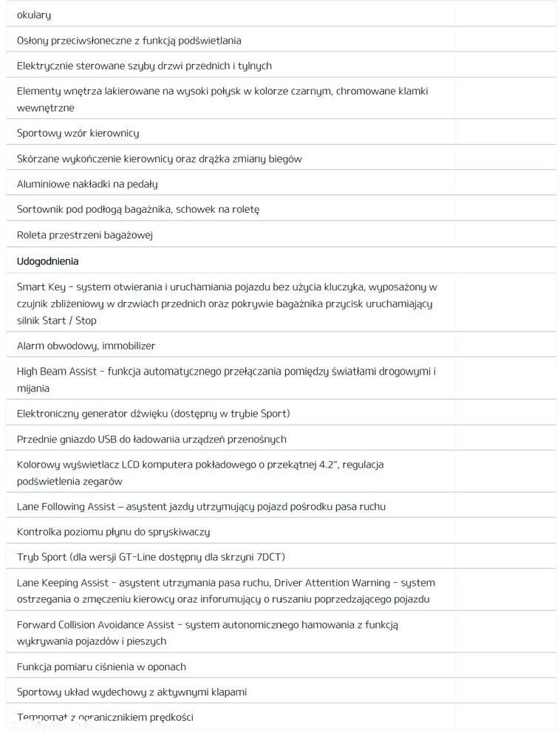
Task: Select the 'Kolorowy wyświetlacz LCD' entry
Action: (x=200, y=473)
